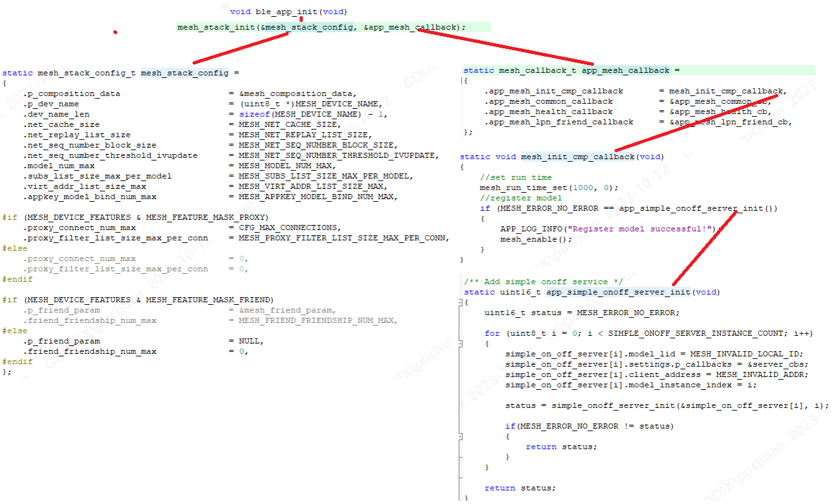Click the mesh_init_cmp_callback function definition name
The width and height of the screenshot is (835, 504).
coord(577,157)
